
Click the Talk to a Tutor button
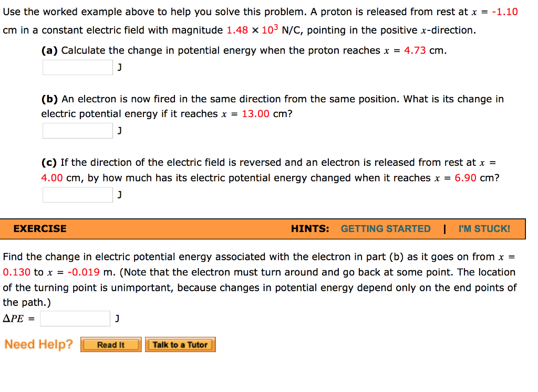coord(180,344)
